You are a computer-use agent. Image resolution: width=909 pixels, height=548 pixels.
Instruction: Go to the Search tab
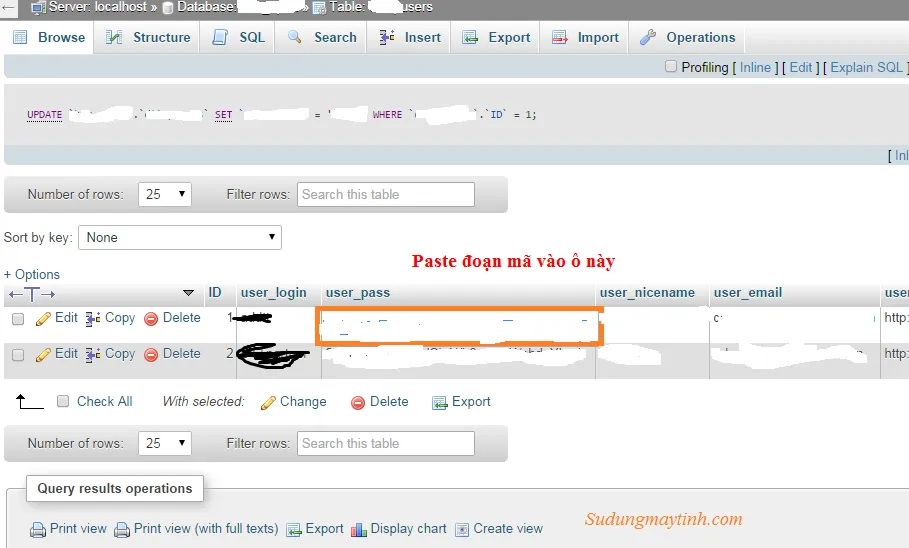click(322, 37)
